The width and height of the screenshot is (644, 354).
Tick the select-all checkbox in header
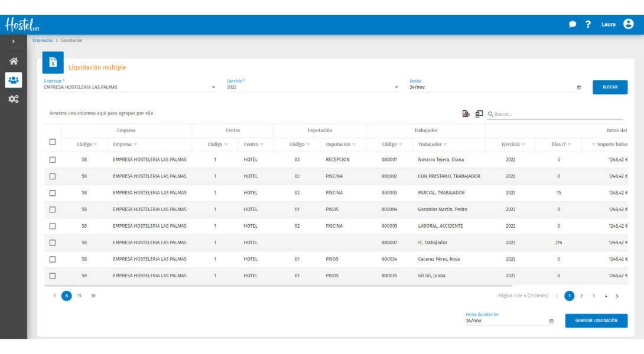53,142
